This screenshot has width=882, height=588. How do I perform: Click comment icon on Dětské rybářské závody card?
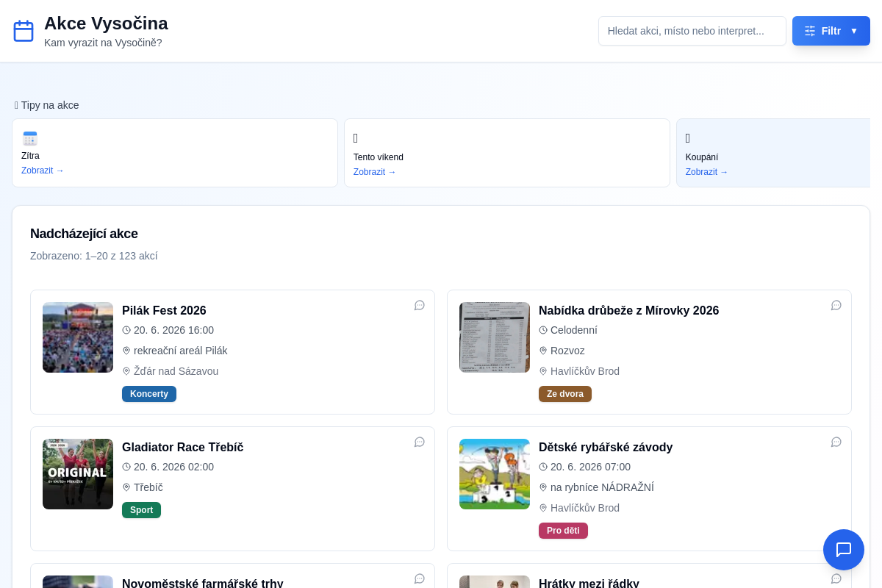point(836,442)
